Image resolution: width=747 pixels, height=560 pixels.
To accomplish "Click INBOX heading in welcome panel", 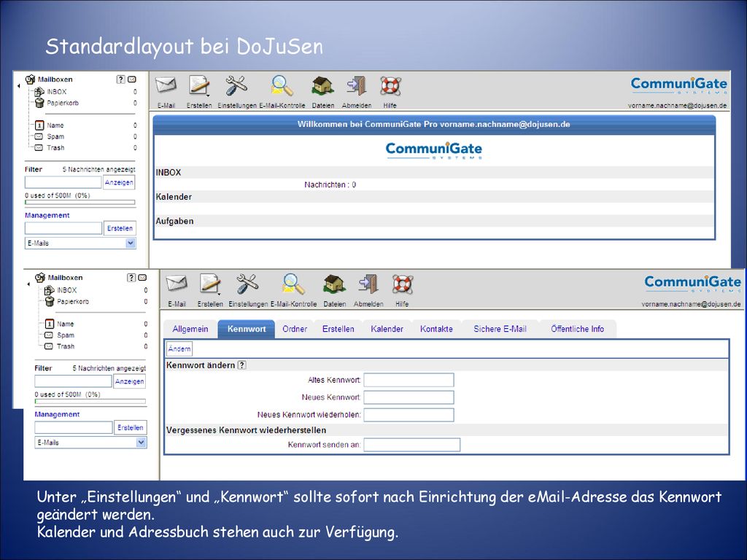I will pos(169,172).
